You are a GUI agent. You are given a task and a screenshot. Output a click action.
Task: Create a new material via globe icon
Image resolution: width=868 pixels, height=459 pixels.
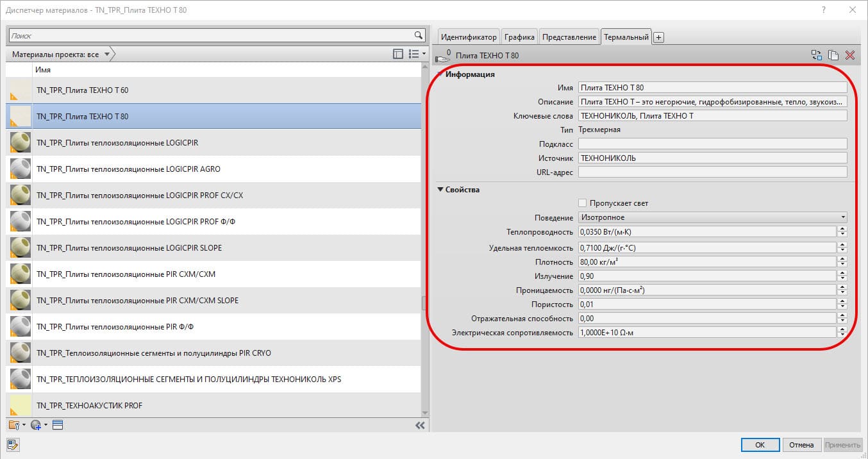click(37, 424)
